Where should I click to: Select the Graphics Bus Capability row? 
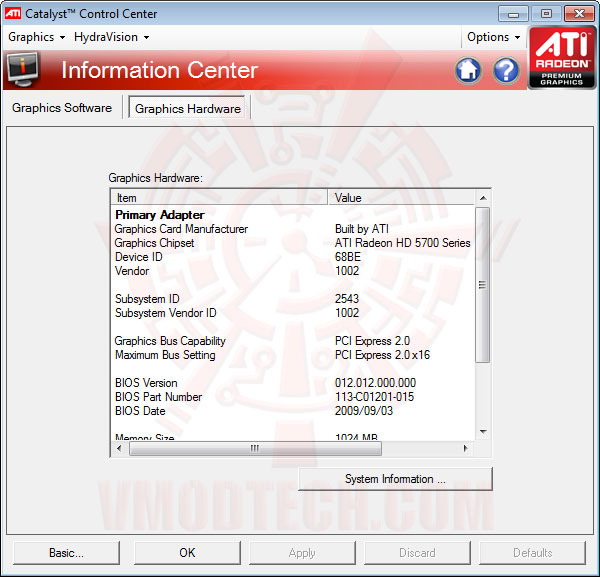[x=293, y=341]
